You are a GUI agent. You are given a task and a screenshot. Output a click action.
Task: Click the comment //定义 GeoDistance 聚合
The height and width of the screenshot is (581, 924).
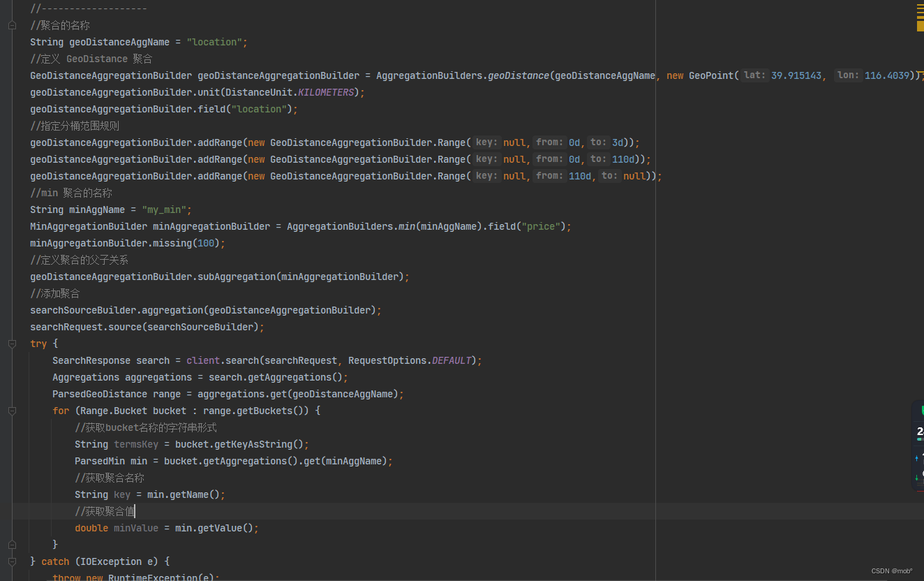point(91,59)
